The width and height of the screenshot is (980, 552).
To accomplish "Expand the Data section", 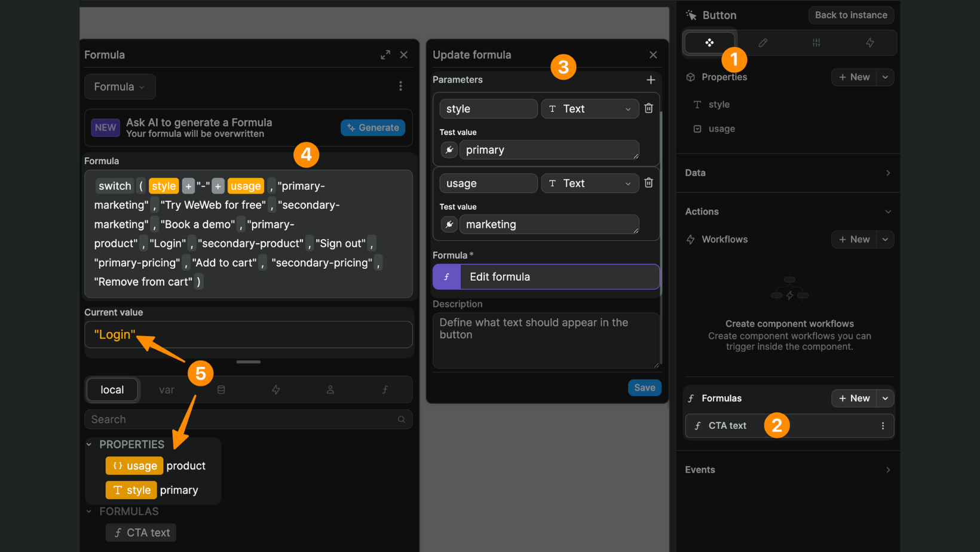I will tap(788, 173).
